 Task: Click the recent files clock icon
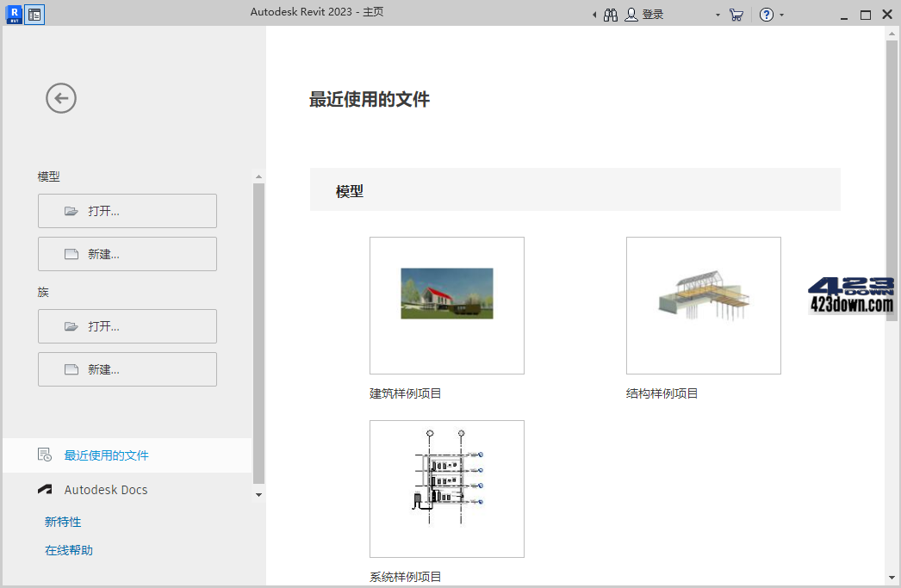pos(44,455)
